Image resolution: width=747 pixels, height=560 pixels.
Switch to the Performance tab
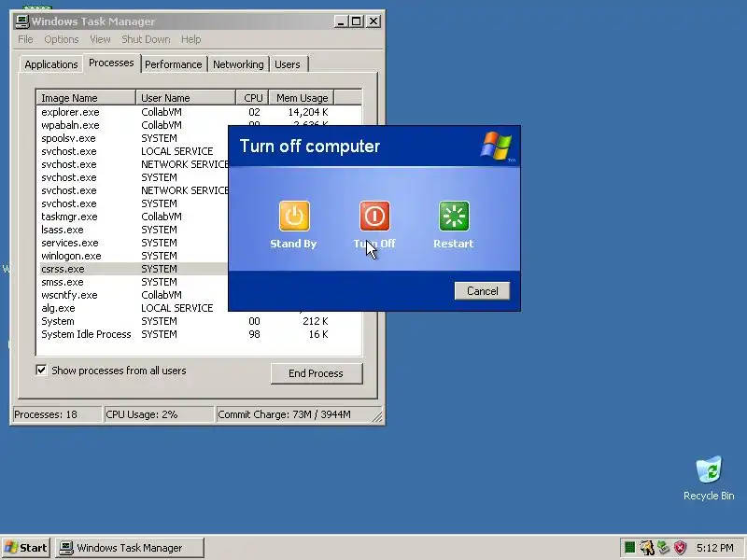pyautogui.click(x=174, y=64)
